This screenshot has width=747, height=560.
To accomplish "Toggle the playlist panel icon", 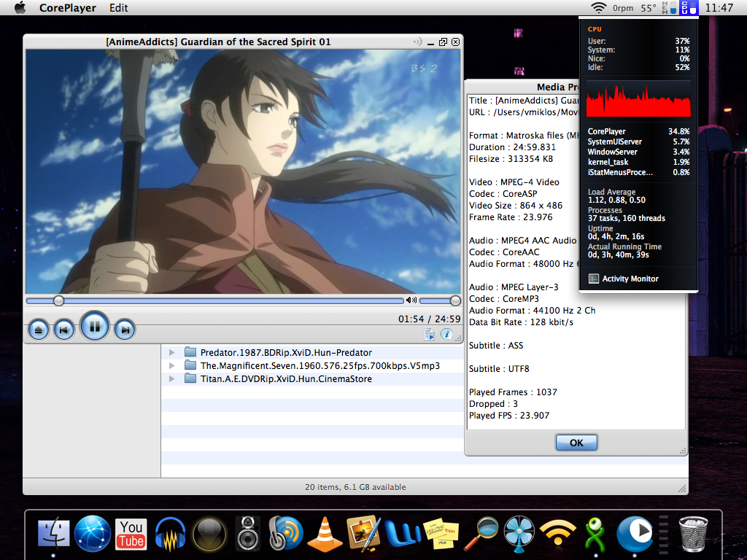I will (429, 334).
